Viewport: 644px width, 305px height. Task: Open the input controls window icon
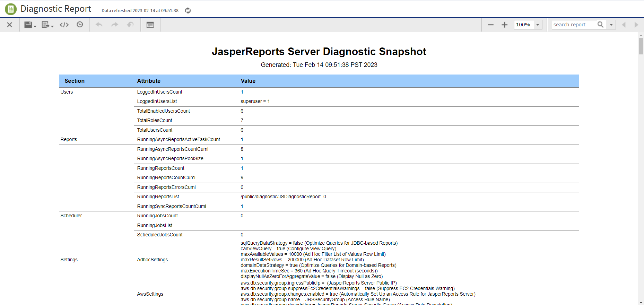click(150, 25)
